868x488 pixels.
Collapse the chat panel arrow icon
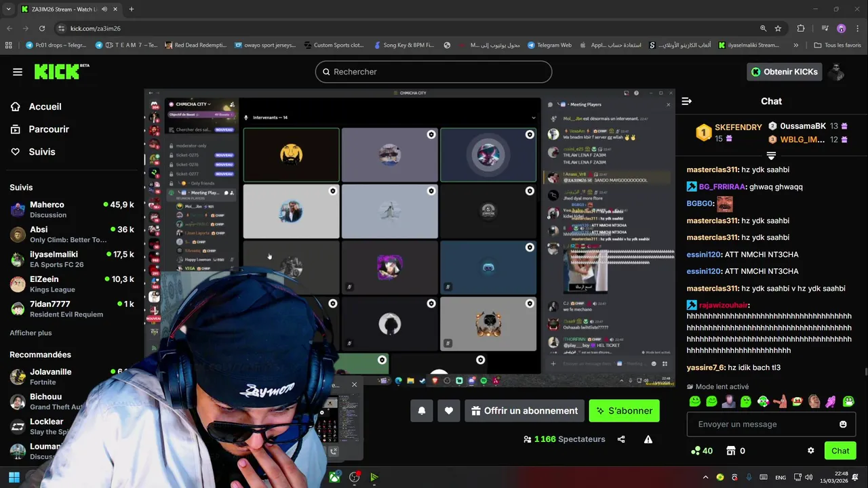point(686,101)
